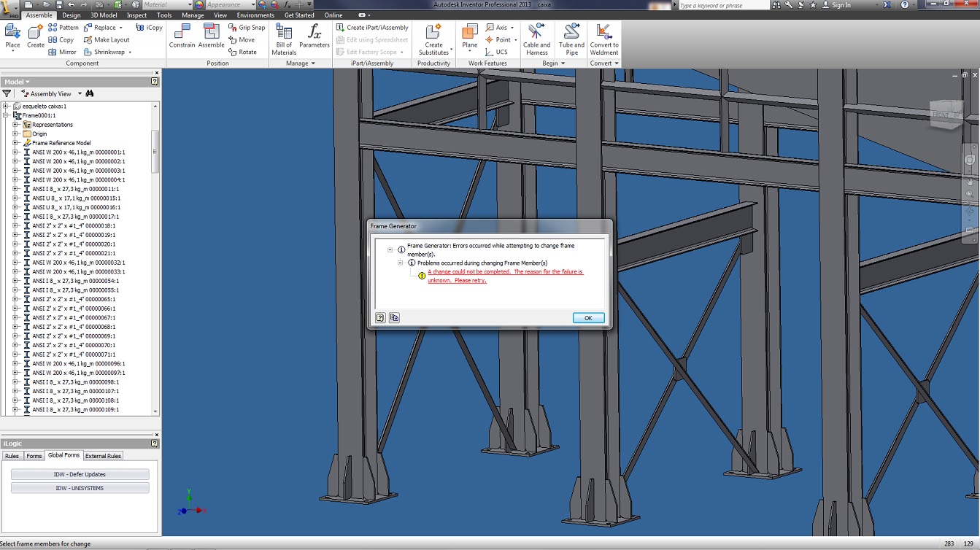Click the Assemble tool in Position panel
Image resolution: width=980 pixels, height=550 pixels.
pyautogui.click(x=212, y=36)
